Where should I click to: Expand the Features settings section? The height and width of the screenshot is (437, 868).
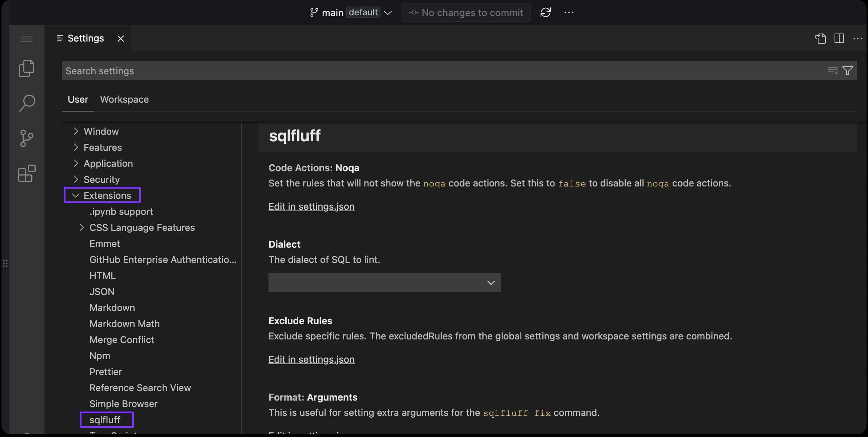click(x=76, y=147)
